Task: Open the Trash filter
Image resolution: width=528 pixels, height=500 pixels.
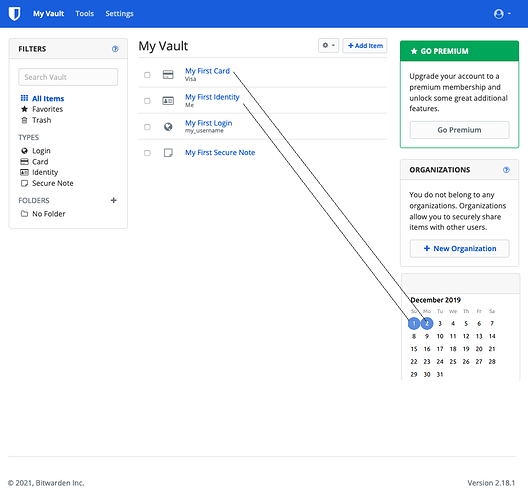Action: click(42, 120)
